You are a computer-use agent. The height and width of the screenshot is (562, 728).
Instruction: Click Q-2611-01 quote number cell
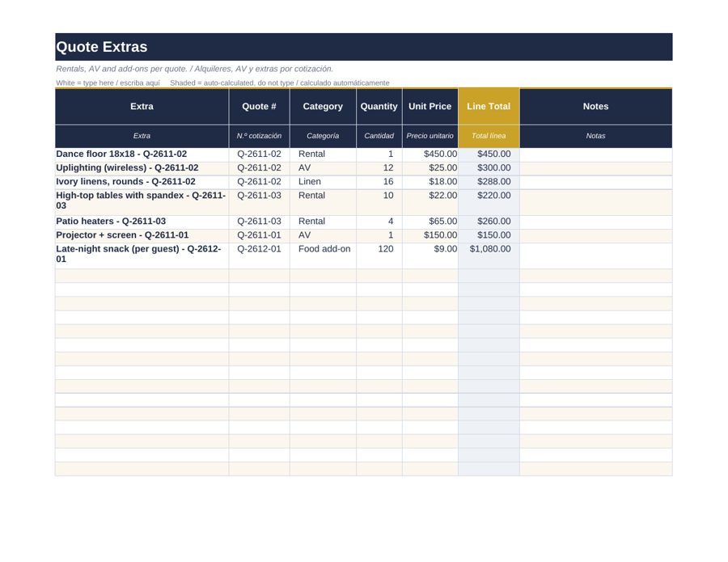(259, 236)
